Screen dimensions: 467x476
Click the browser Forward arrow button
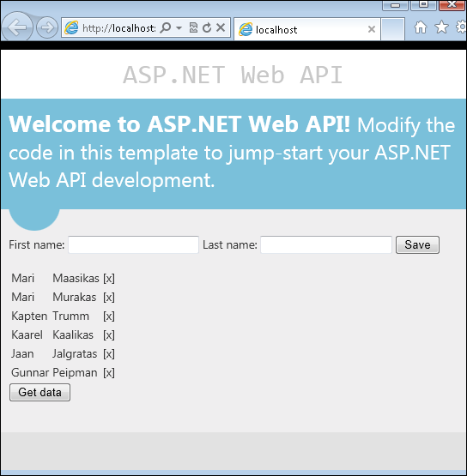tap(47, 27)
